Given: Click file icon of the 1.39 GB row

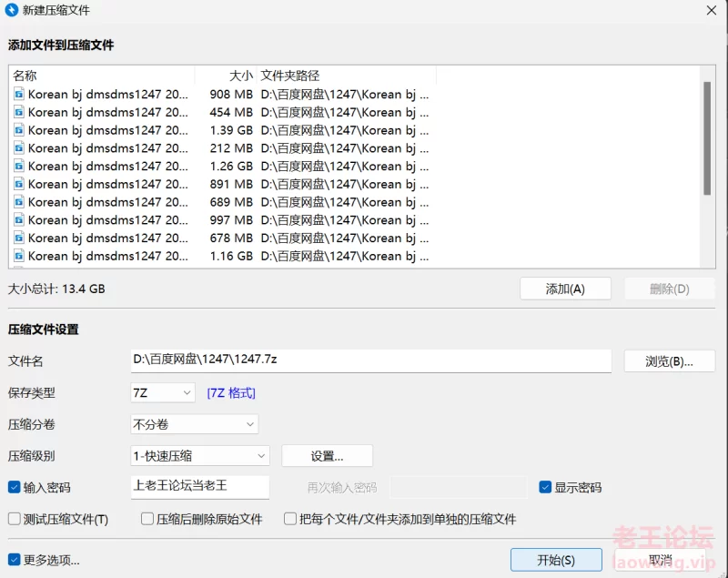Looking at the screenshot, I should 18,130.
